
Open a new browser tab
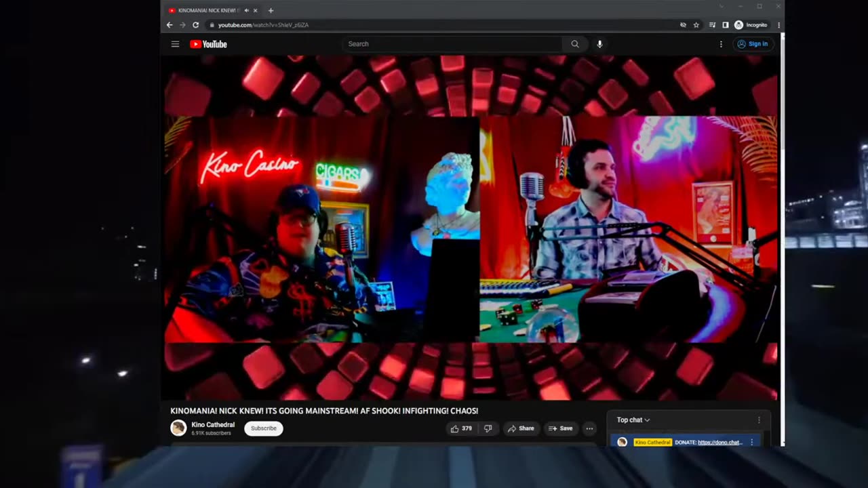[271, 10]
